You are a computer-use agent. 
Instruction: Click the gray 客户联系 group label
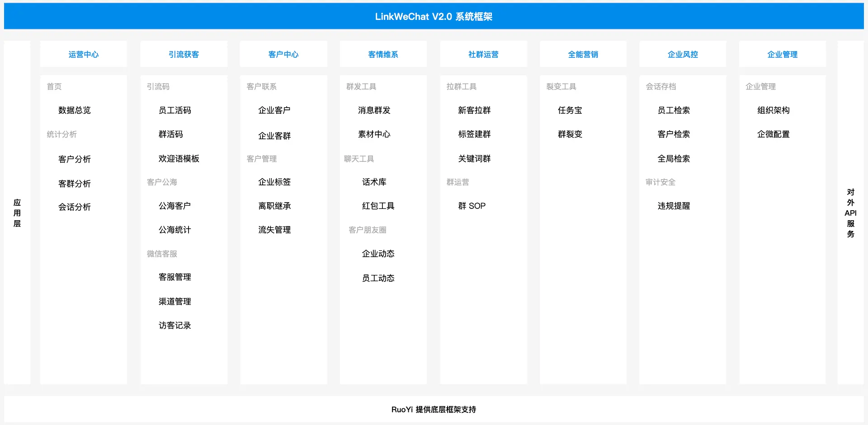click(262, 86)
